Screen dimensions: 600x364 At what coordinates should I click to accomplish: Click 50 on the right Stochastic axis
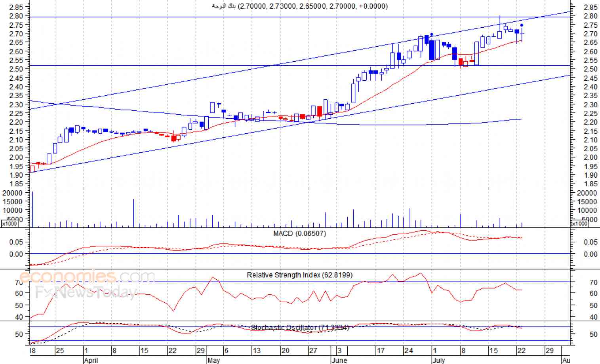coord(593,335)
